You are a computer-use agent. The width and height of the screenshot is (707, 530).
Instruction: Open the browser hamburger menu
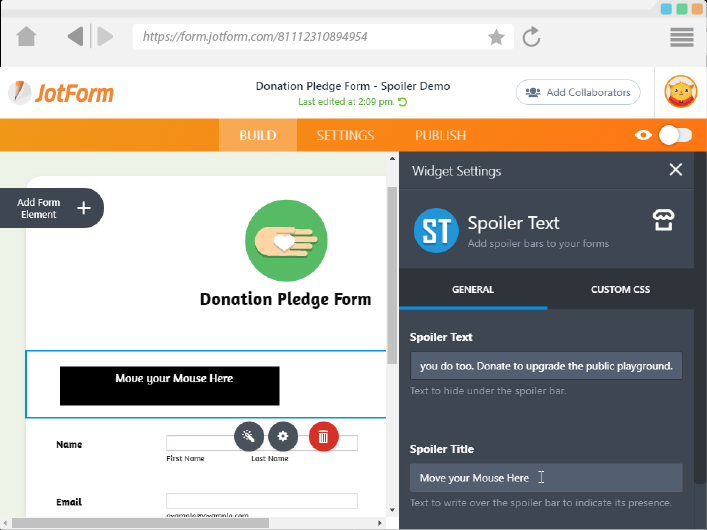682,37
